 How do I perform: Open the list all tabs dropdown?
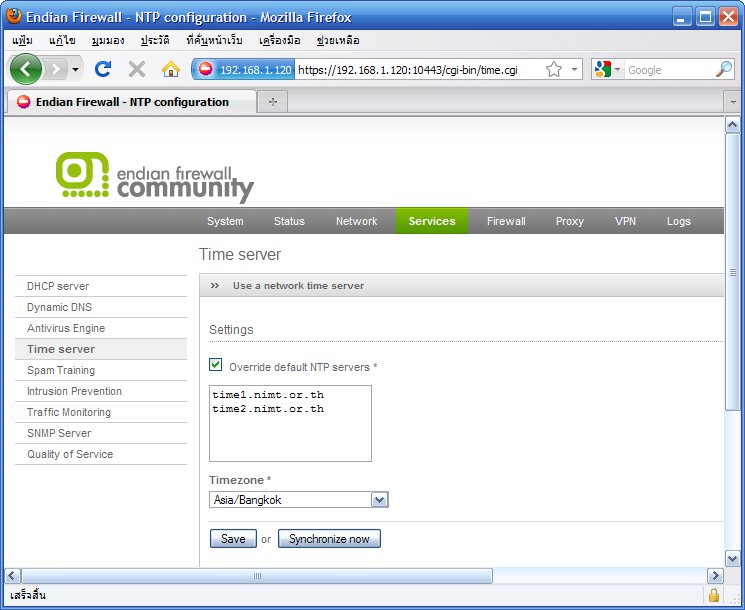[733, 102]
